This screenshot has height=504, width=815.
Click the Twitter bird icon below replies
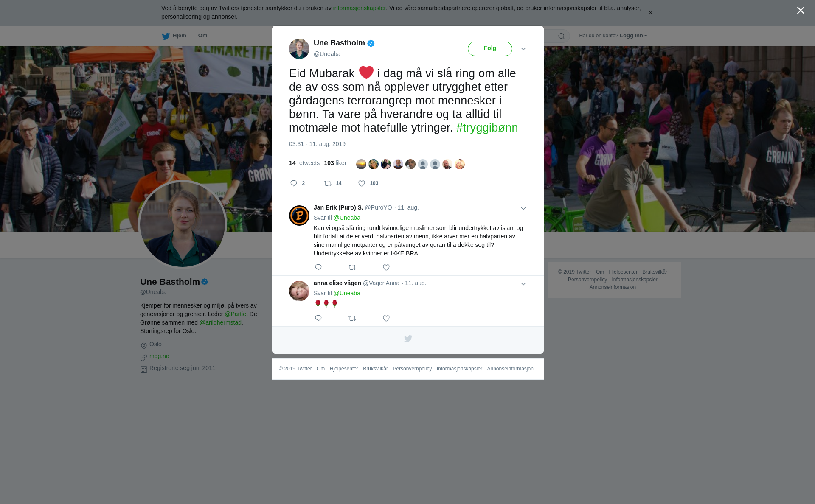click(408, 339)
